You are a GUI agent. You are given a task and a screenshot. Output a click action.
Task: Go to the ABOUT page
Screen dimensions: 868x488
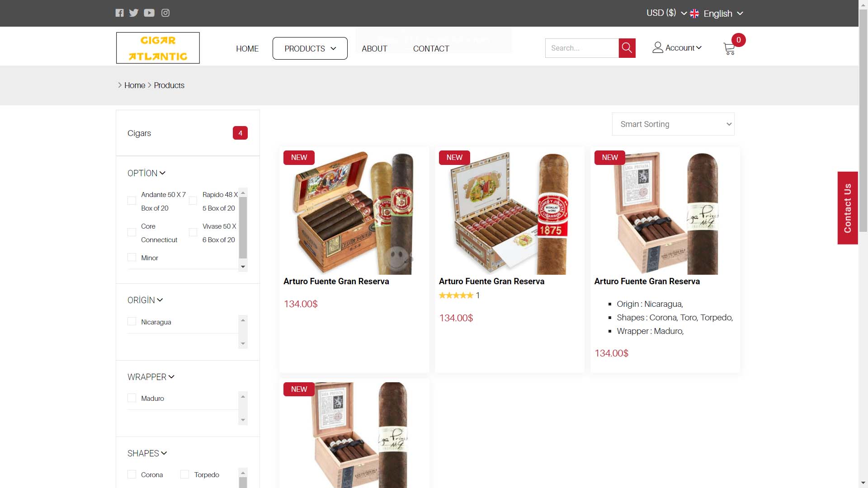coord(374,49)
